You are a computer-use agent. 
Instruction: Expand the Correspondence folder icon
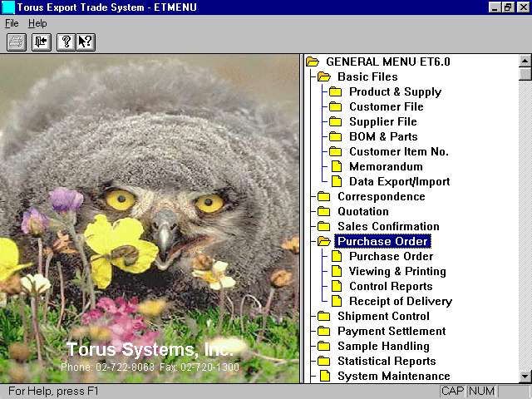324,196
